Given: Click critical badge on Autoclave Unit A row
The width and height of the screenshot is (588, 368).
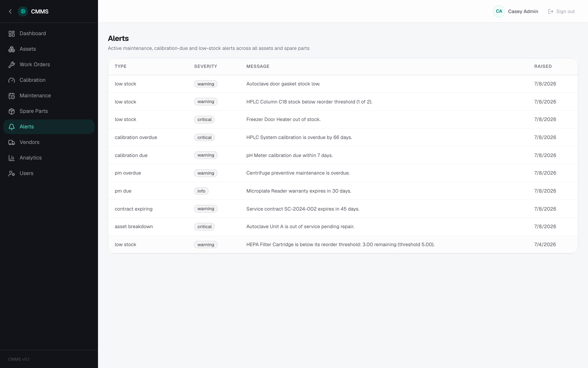Looking at the screenshot, I should tap(204, 227).
